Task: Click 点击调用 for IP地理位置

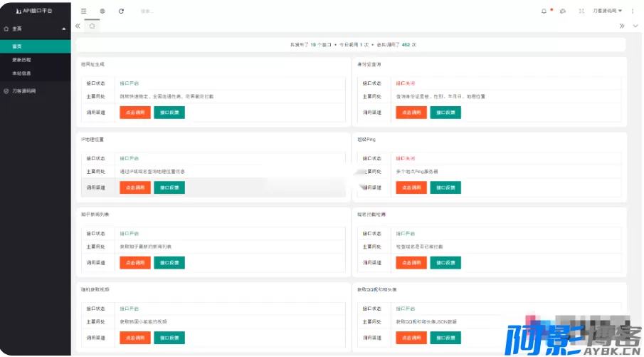Action: pyautogui.click(x=134, y=187)
